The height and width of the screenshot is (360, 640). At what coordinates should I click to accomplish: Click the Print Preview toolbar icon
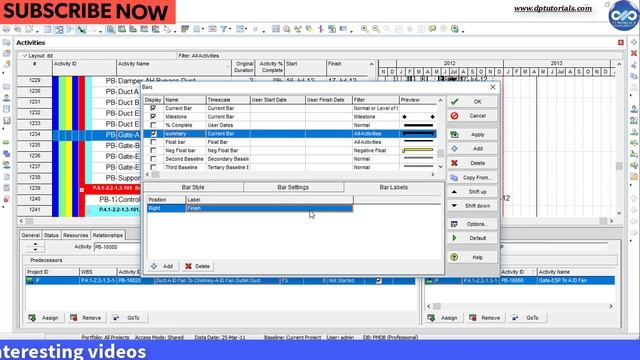(18, 29)
